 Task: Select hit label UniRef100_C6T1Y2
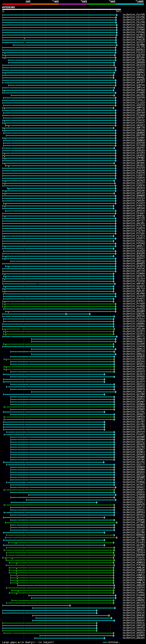coord(134,67)
